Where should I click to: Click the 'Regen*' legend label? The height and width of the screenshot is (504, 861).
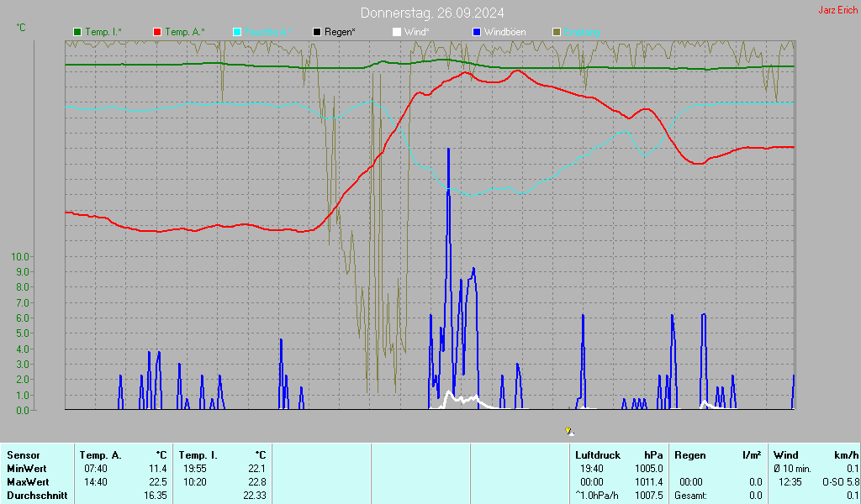click(340, 33)
